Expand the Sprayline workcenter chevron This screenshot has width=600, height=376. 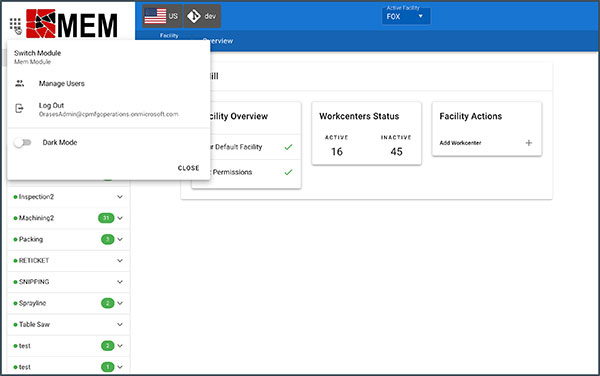(x=120, y=303)
